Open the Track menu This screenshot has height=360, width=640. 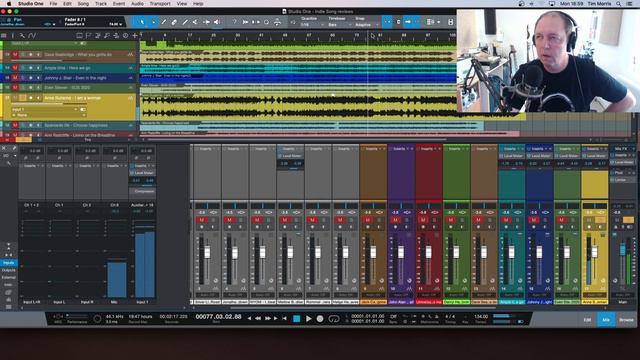[x=101, y=4]
